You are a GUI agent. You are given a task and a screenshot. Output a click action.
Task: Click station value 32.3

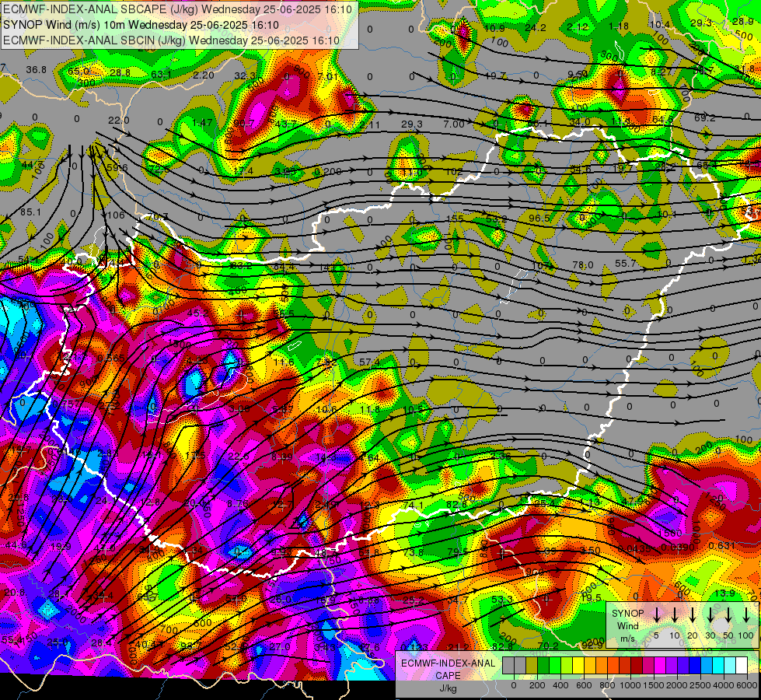245,75
